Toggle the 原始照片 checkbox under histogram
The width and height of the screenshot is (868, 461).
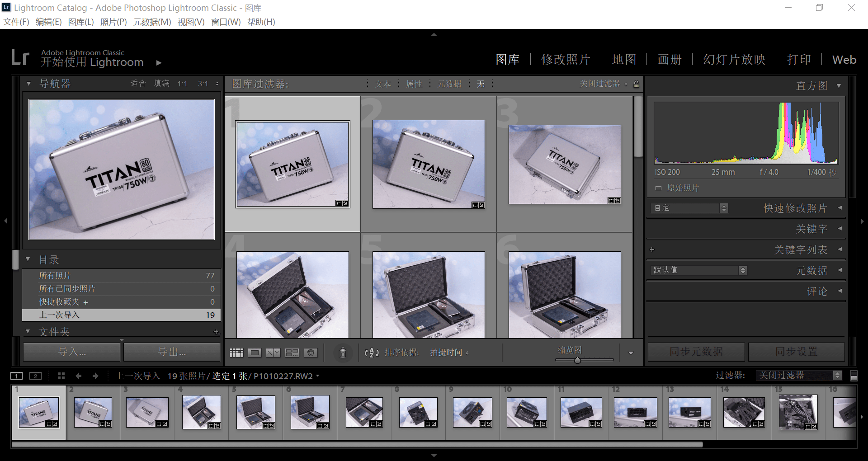tap(658, 188)
